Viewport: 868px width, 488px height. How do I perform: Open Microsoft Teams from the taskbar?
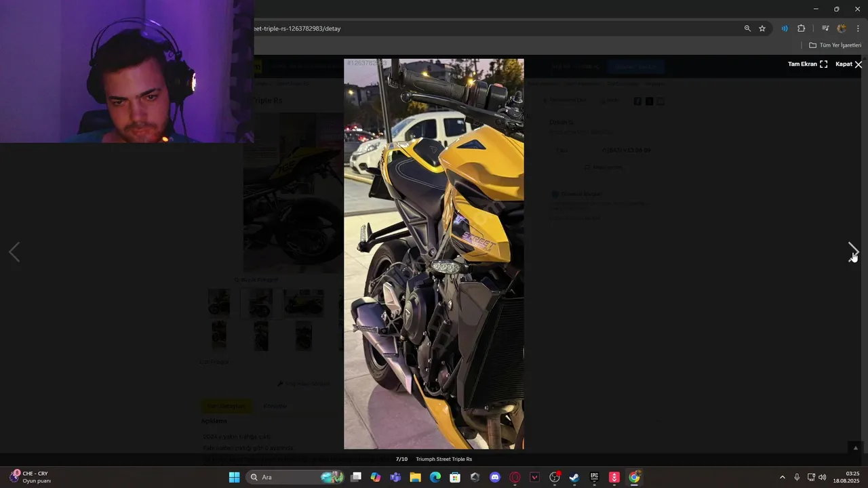(395, 477)
